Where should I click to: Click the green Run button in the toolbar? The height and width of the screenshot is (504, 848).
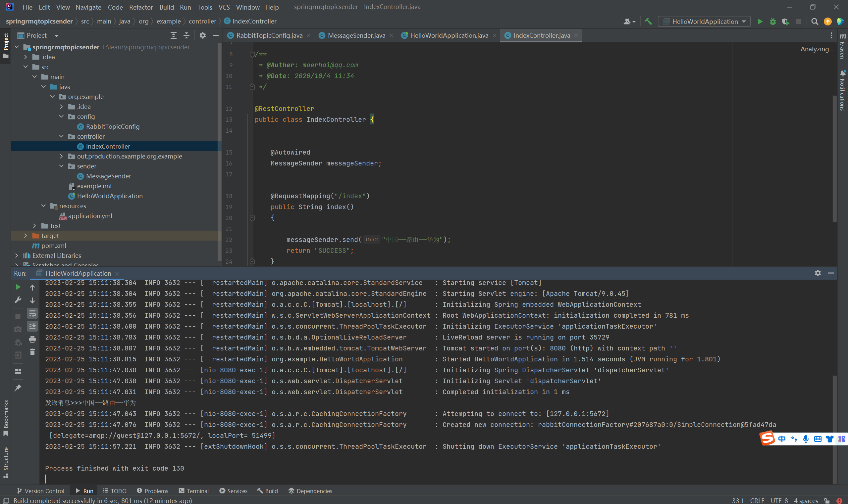click(x=760, y=22)
